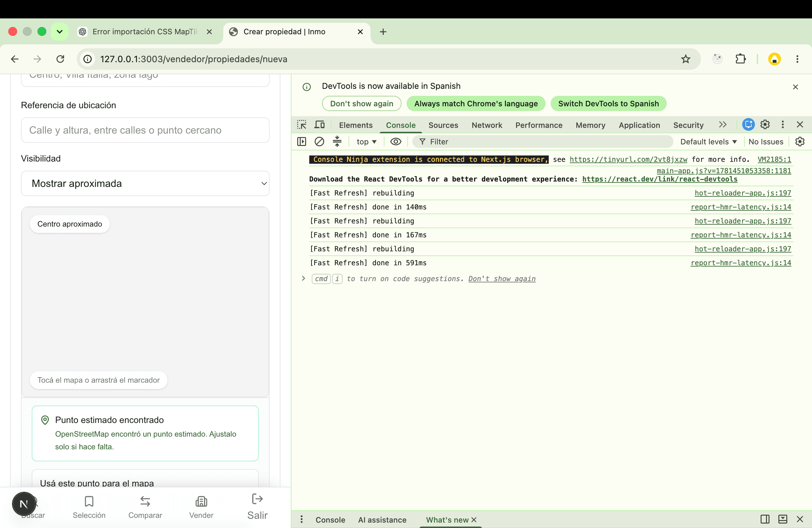Switch to the Application tab
Screen dimensions: 812x528
click(x=639, y=125)
